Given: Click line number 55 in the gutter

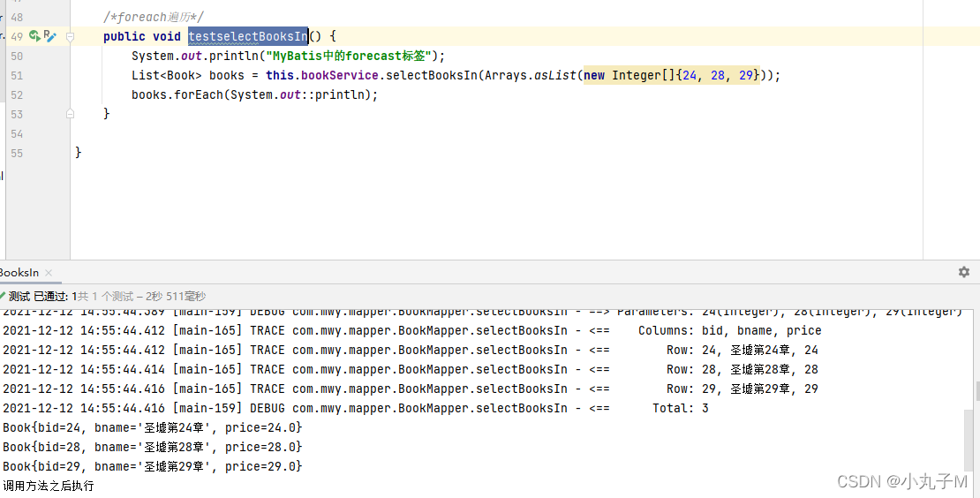Looking at the screenshot, I should click(17, 153).
